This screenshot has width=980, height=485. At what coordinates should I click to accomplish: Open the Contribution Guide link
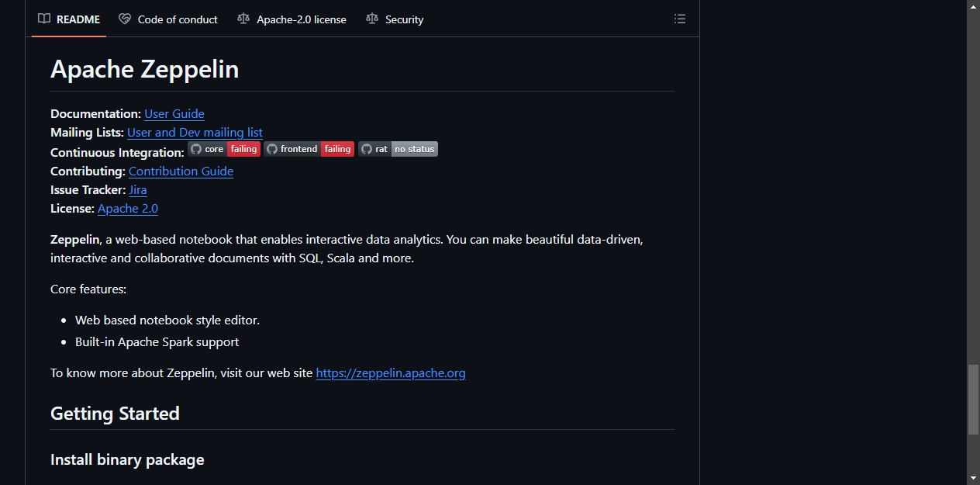[x=181, y=171]
